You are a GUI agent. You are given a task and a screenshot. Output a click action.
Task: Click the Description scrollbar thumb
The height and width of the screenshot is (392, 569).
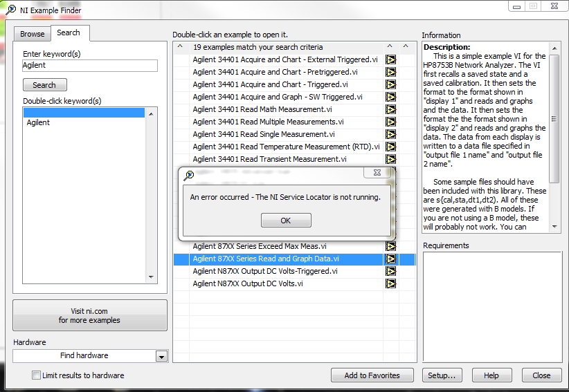tap(554, 118)
